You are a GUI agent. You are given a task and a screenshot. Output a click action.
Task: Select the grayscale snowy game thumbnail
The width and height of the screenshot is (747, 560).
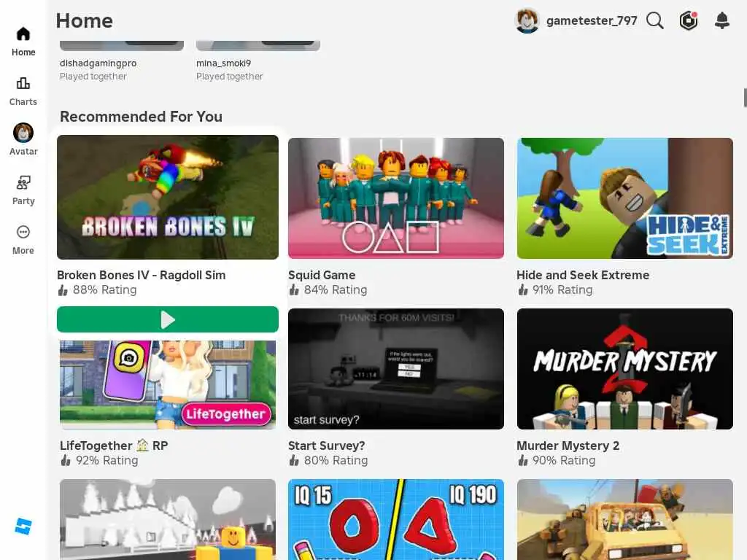tap(168, 519)
